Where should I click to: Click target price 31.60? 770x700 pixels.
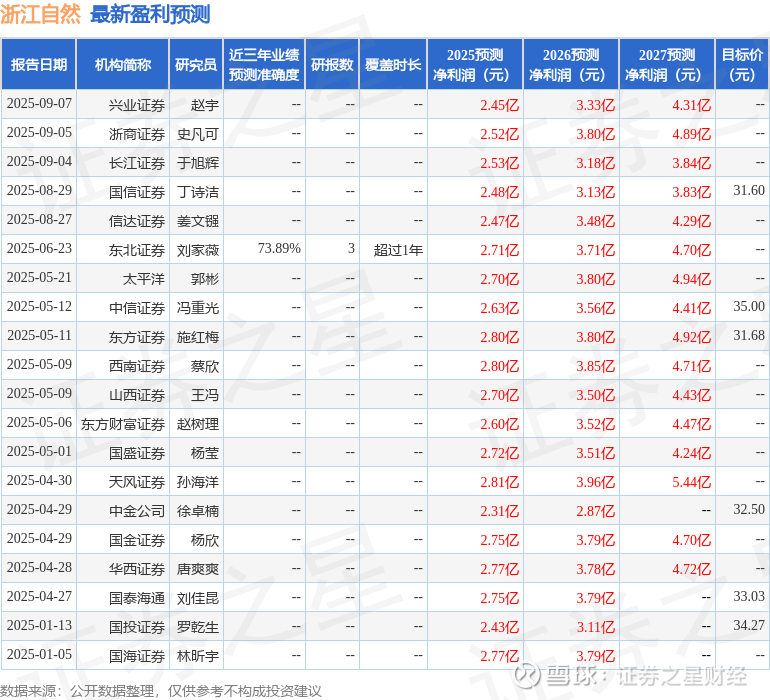tap(749, 191)
